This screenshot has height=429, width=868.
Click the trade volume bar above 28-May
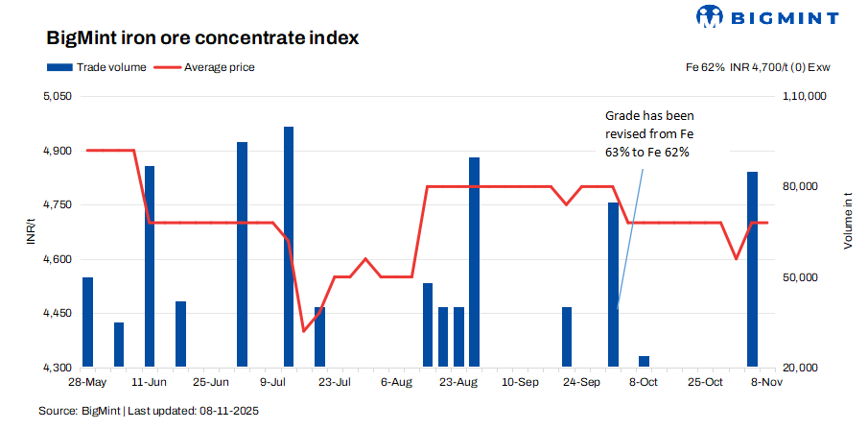pos(88,322)
